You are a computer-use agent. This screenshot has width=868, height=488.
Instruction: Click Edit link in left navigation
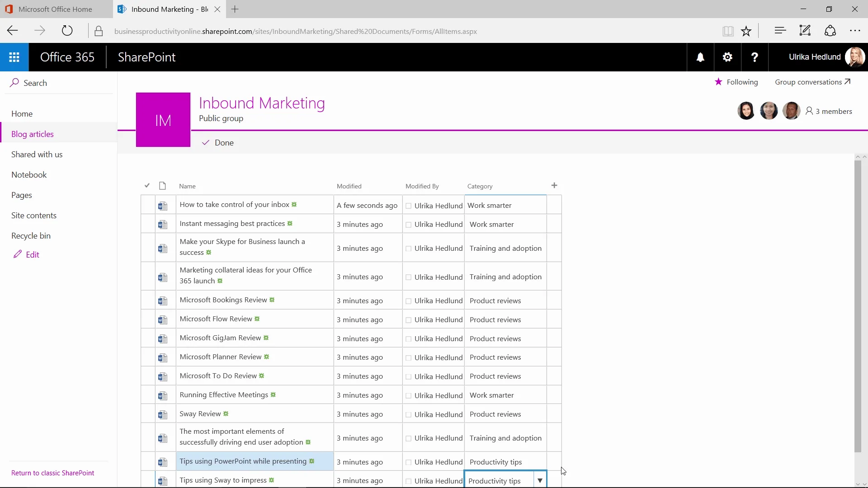click(27, 254)
